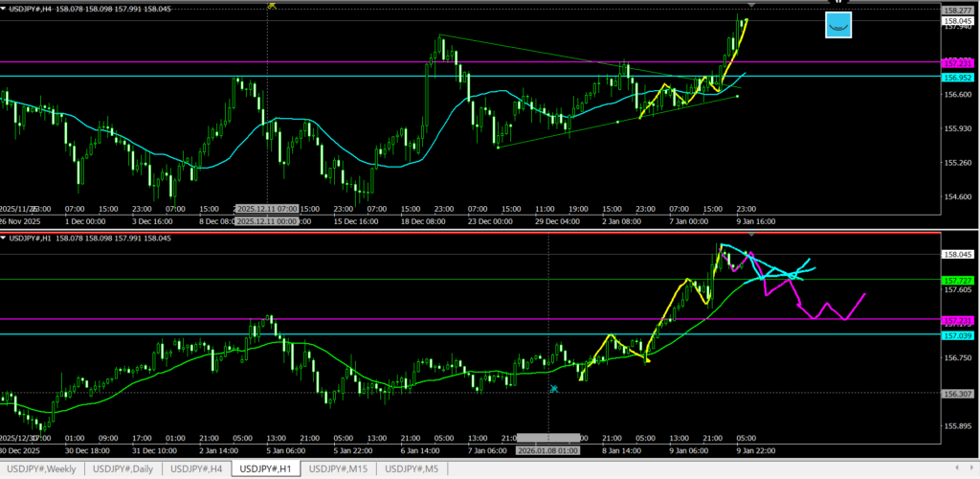Select the green 157.772 price label
Image resolution: width=980 pixels, height=479 pixels.
959,279
